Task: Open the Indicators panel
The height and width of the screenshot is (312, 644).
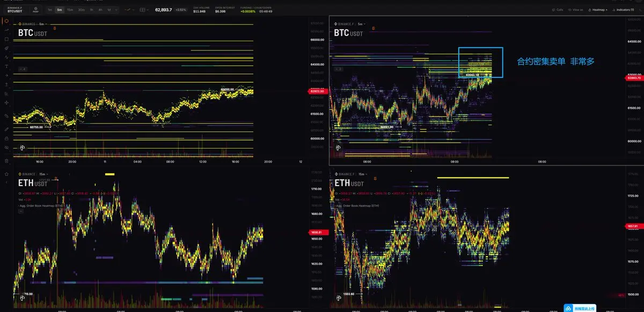Action: point(623,10)
